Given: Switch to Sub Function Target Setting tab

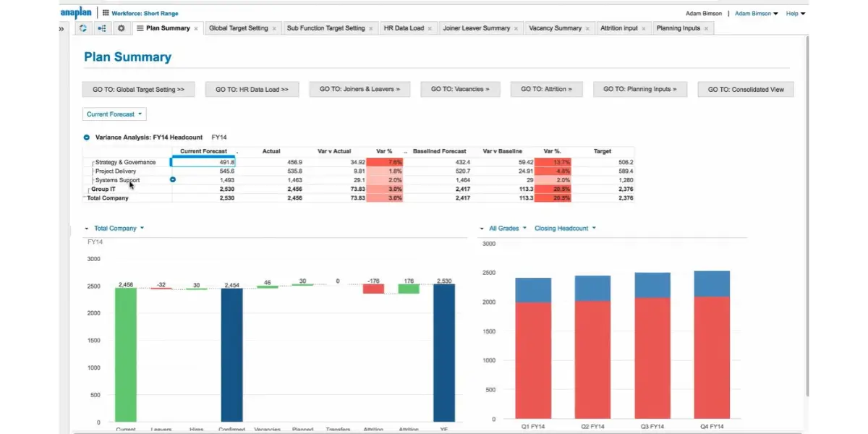Looking at the screenshot, I should click(x=325, y=28).
